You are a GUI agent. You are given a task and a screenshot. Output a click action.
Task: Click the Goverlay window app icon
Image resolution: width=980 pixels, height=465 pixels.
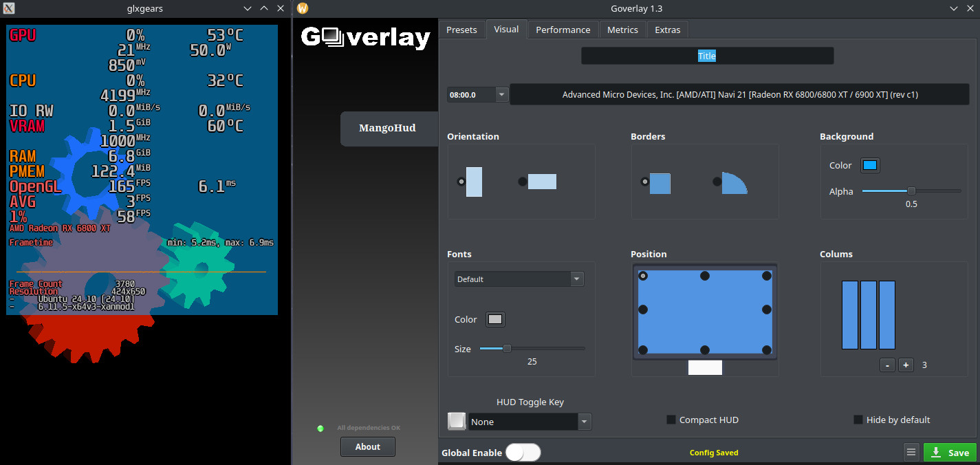tap(303, 8)
